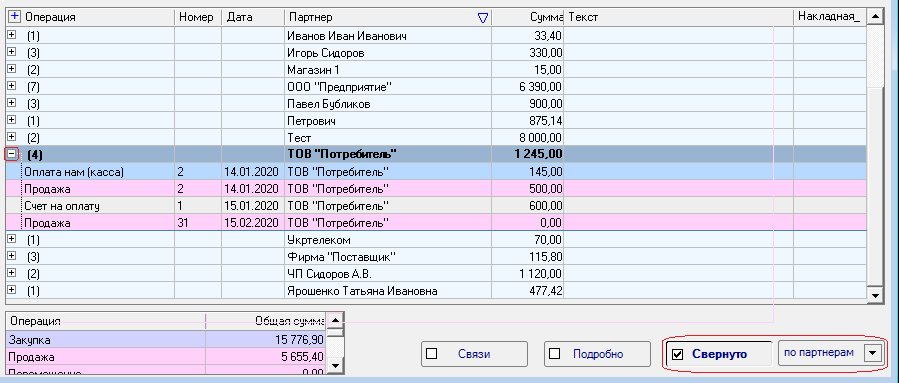Expand the Иванов Иван Иванович group
Viewport: 899px width, 383px height.
tap(11, 36)
